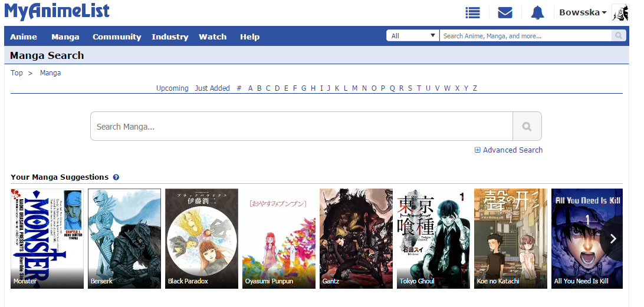Open the Tokyo Ghoul manga cover
This screenshot has height=307, width=644.
click(433, 239)
